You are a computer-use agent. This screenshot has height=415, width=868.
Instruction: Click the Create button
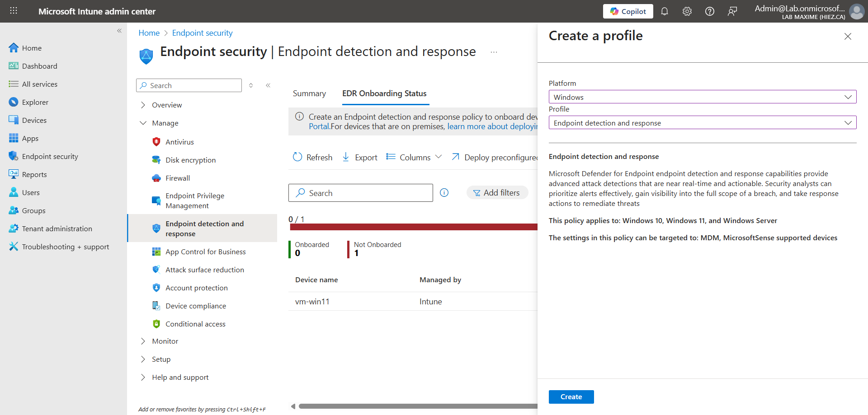(571, 397)
